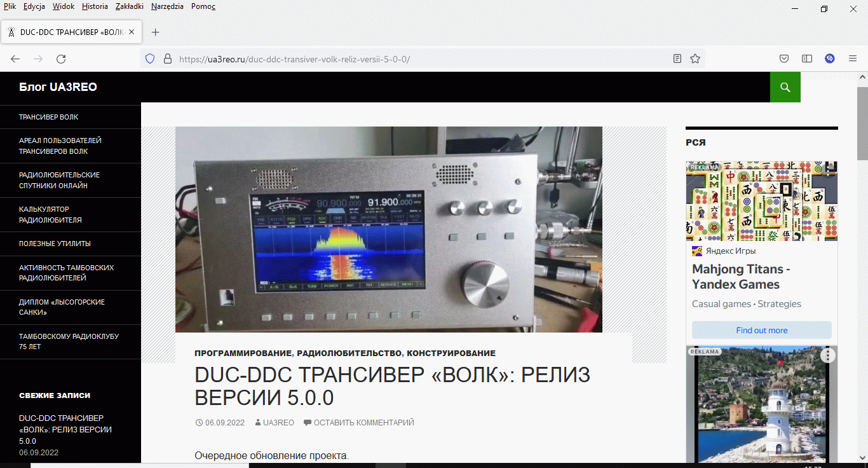Toggle reader view icon in address bar

677,59
